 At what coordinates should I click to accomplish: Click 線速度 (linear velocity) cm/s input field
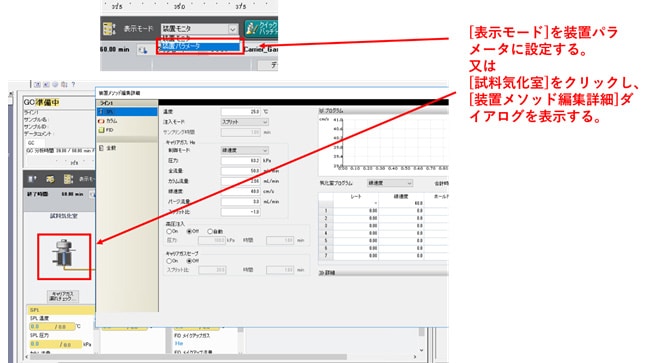point(240,191)
